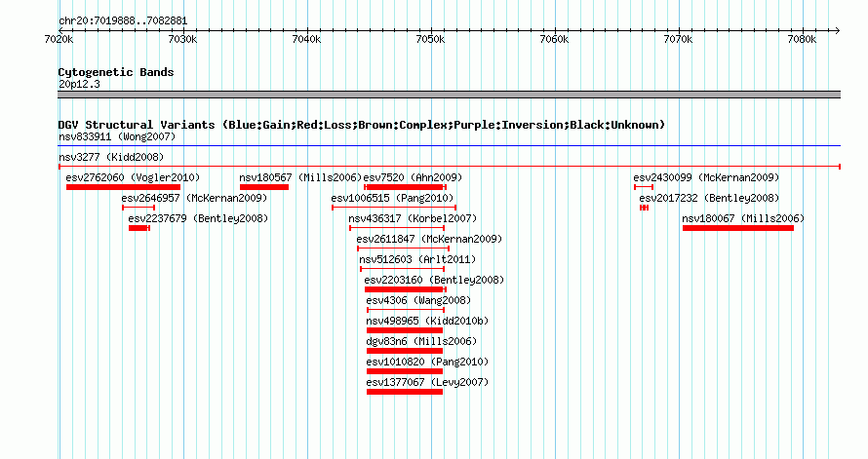The width and height of the screenshot is (868, 459).
Task: Click the red bar under esv2203160
Action: [405, 289]
